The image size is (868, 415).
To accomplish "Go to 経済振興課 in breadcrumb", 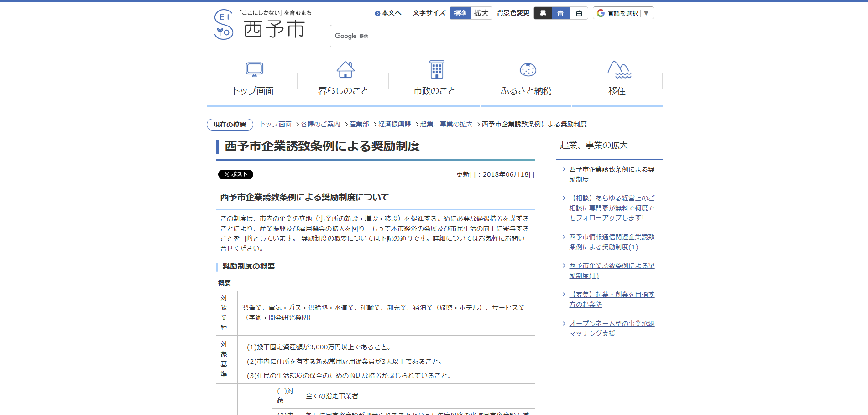I will tap(395, 124).
